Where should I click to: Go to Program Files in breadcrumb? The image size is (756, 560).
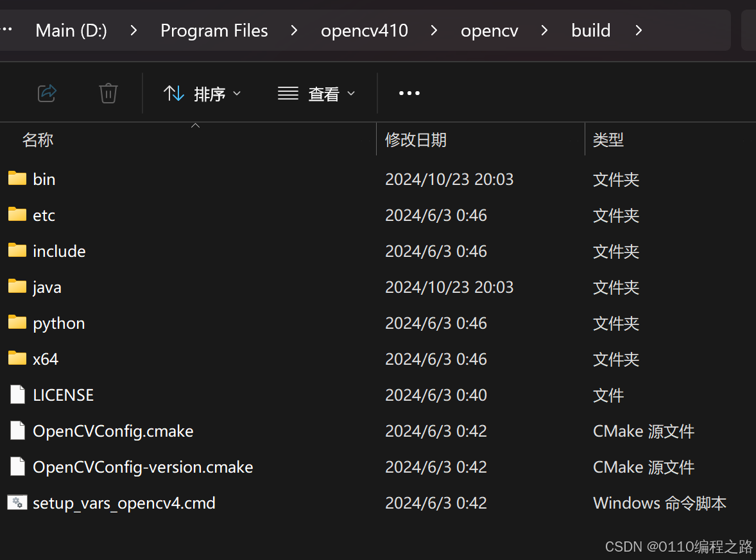click(214, 30)
